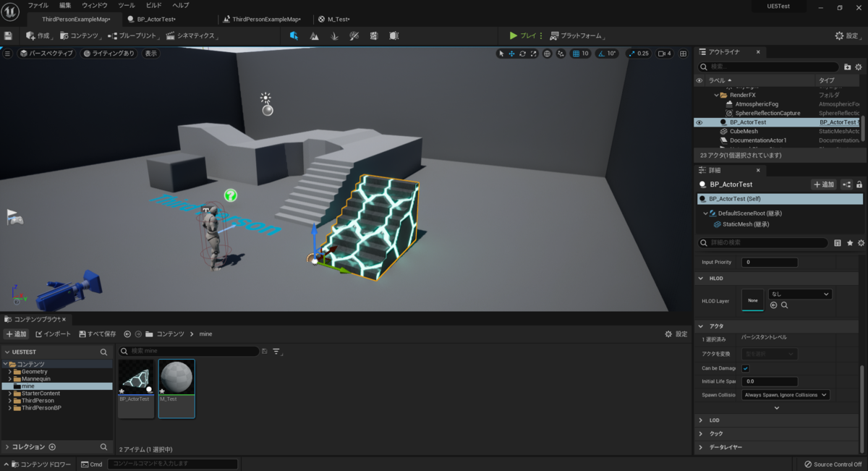Switch to the BP_ActorTest tab
Image resolution: width=868 pixels, height=471 pixels.
[x=156, y=19]
